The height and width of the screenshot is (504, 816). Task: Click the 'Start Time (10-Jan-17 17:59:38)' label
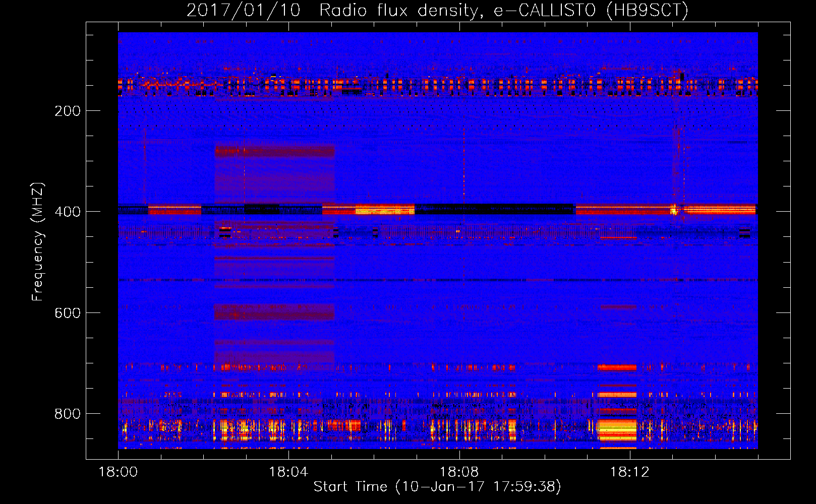[437, 487]
